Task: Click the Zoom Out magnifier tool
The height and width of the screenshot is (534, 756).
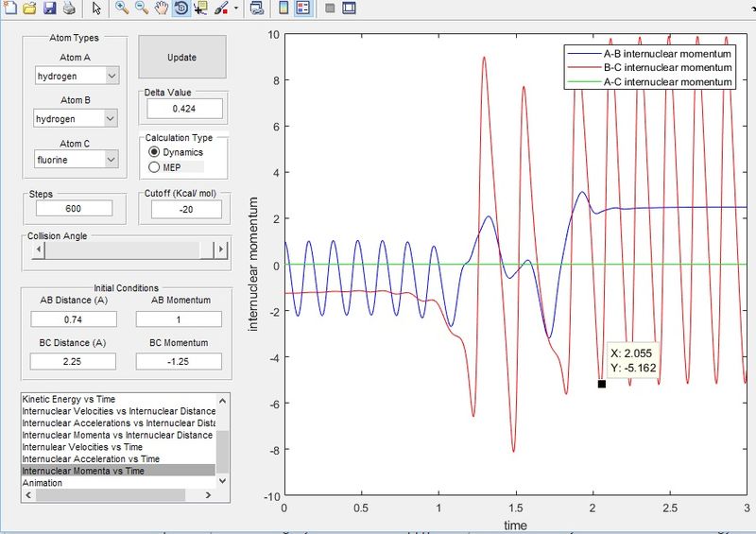Action: pos(141,8)
